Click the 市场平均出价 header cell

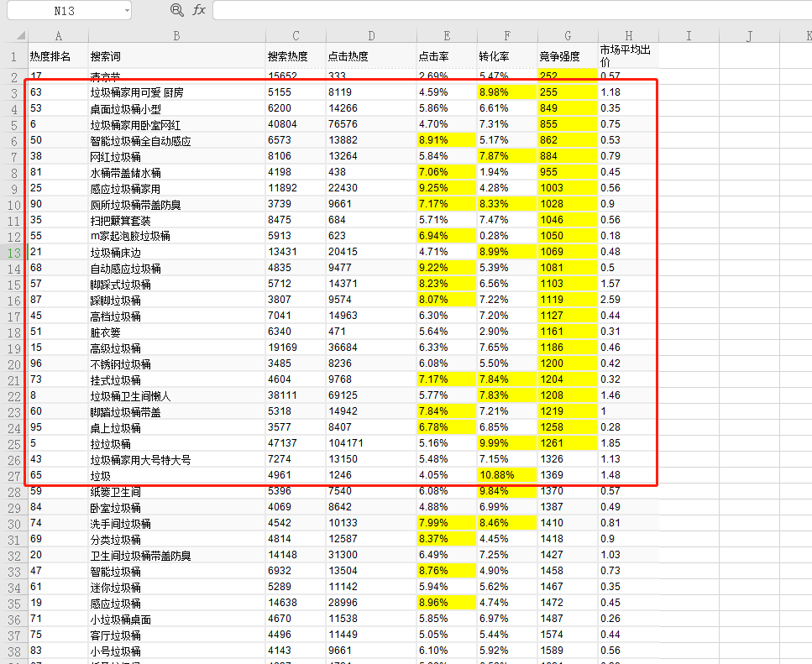[627, 56]
